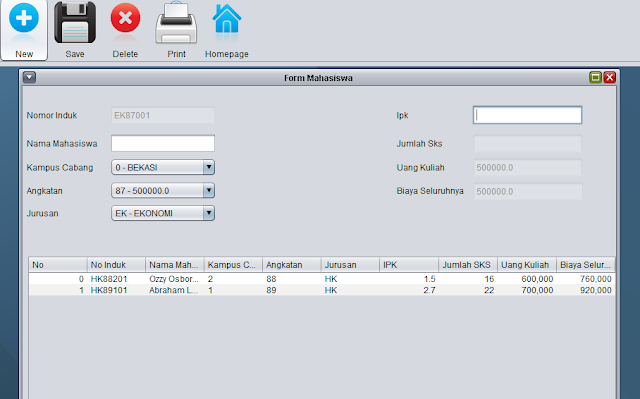The image size is (640, 399).
Task: Click the Uang Kuliah cell 600,000
Action: [x=527, y=279]
